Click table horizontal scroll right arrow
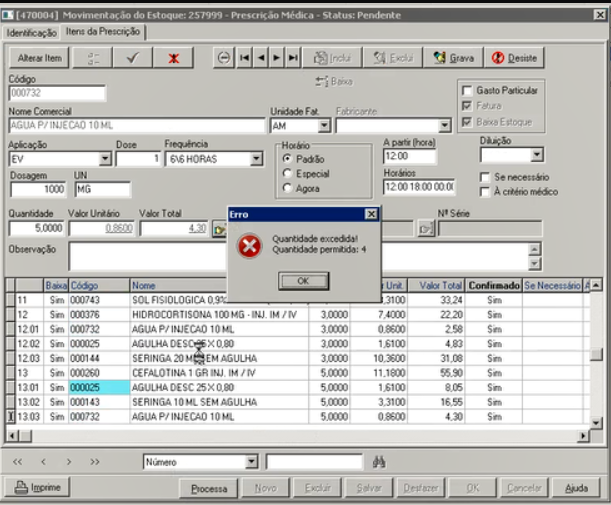611x505 pixels. pos(583,436)
